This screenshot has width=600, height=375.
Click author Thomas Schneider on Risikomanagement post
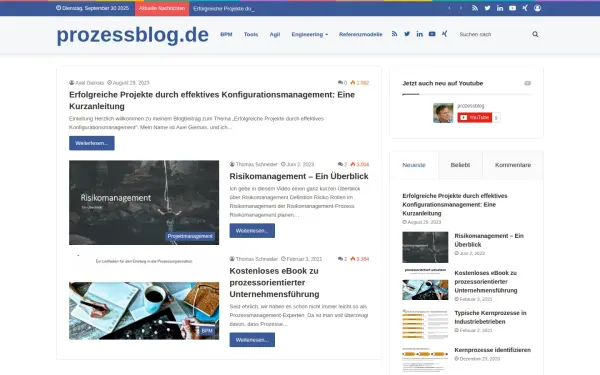pos(256,164)
